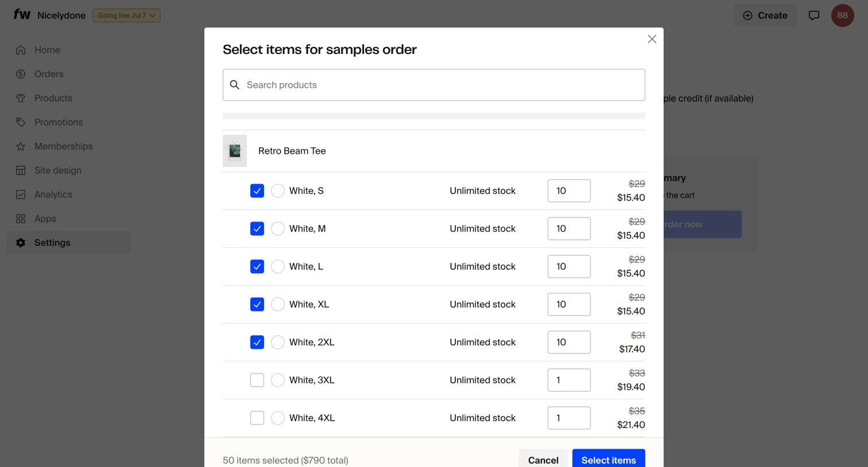Edit quantity field for White, M
The image size is (868, 467).
tap(569, 228)
